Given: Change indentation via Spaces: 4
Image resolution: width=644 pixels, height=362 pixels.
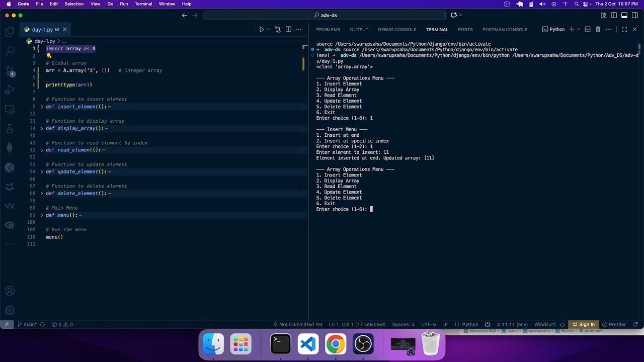Looking at the screenshot, I should pos(404,324).
